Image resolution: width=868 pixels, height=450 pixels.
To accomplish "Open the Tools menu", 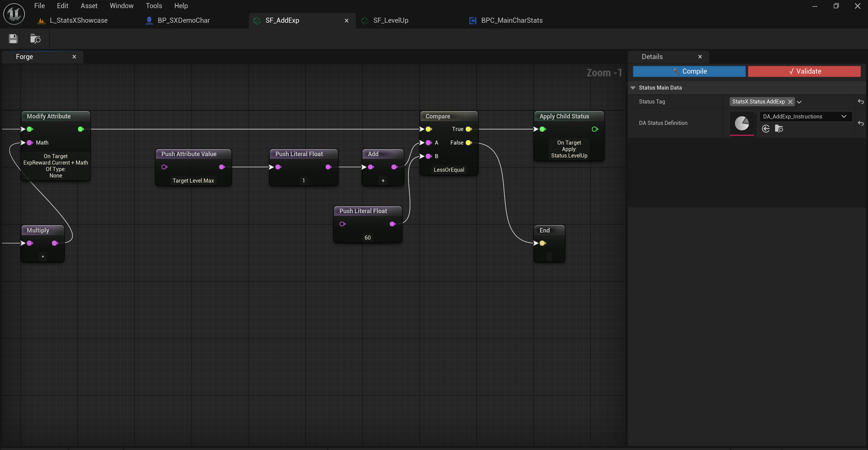I will click(154, 6).
